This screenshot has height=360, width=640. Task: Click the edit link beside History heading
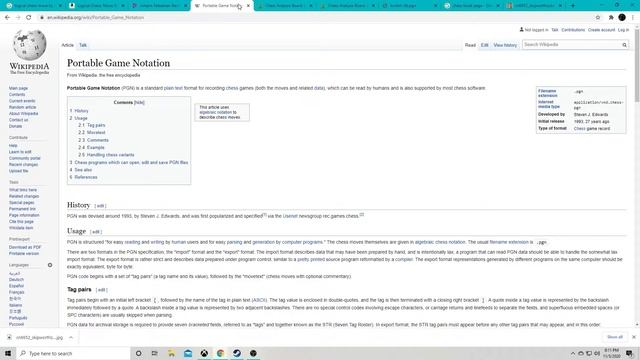point(100,206)
